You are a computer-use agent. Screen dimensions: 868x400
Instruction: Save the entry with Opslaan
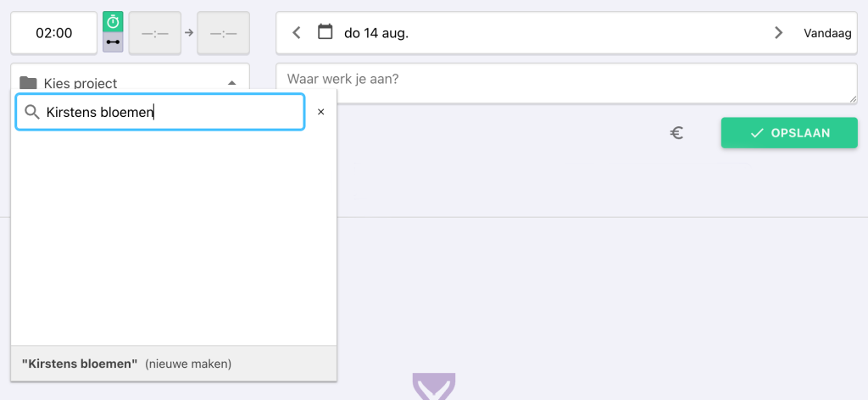click(x=789, y=133)
